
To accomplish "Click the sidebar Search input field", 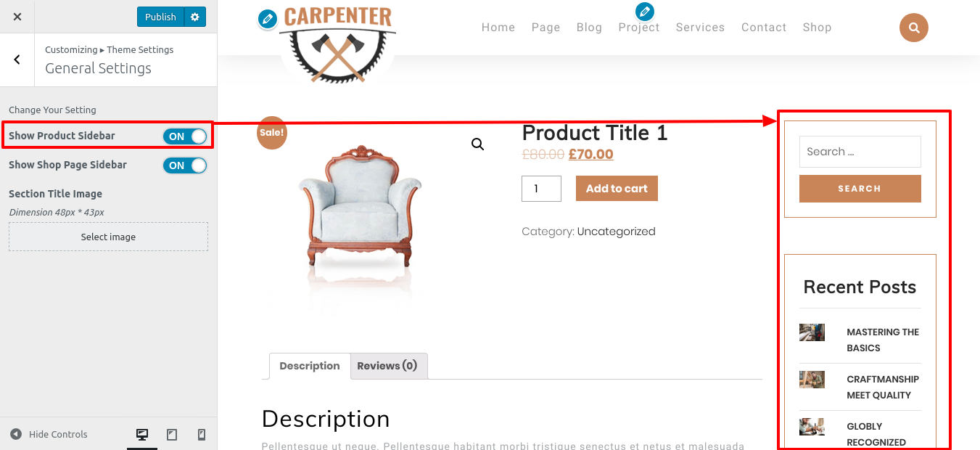I will tap(860, 152).
